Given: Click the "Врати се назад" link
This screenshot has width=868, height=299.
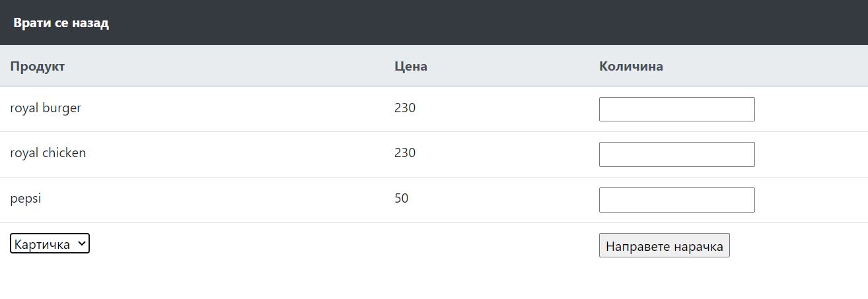Looking at the screenshot, I should coord(61,23).
